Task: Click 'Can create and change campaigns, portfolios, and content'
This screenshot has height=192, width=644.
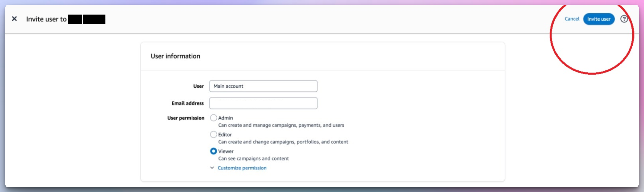Action: coord(283,142)
